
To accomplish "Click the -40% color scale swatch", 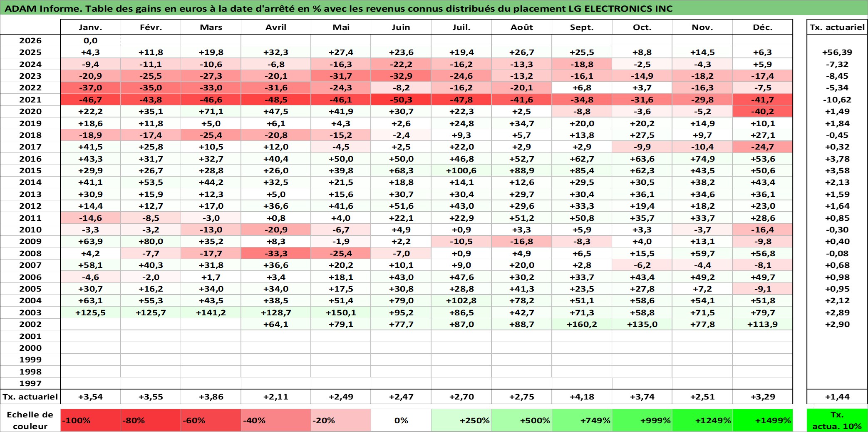I will point(276,420).
